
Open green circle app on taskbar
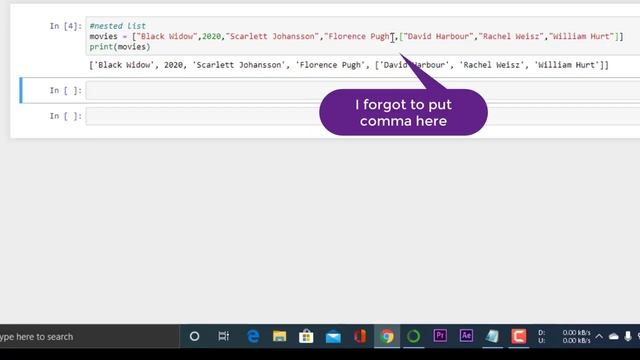coord(413,336)
